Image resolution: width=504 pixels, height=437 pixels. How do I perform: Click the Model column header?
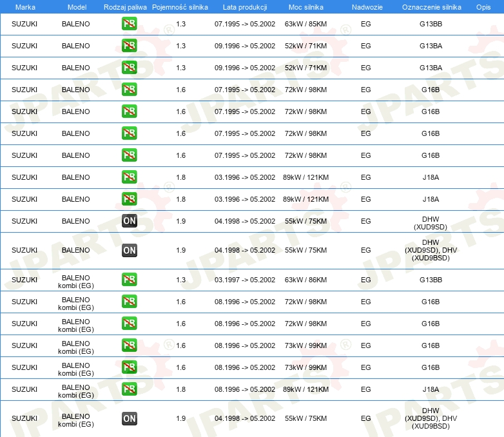(x=77, y=7)
